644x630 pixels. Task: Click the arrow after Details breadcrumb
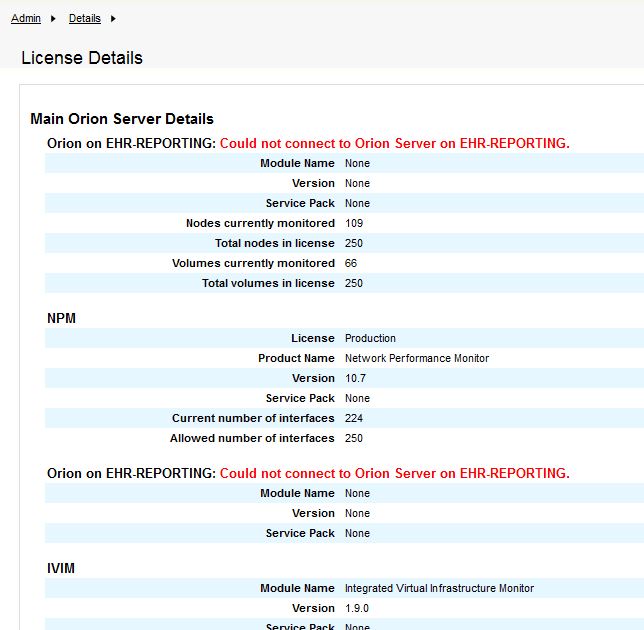(113, 18)
